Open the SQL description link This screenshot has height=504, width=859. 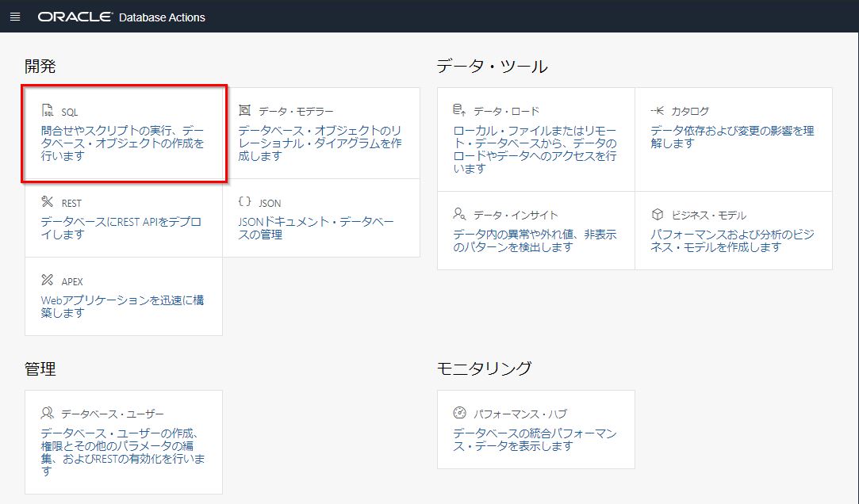(122, 143)
